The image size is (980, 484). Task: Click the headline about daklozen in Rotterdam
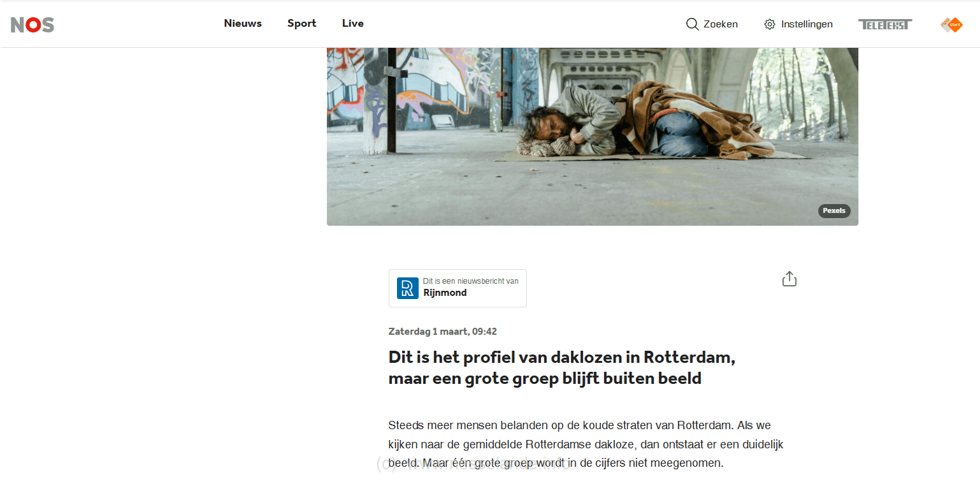[561, 367]
